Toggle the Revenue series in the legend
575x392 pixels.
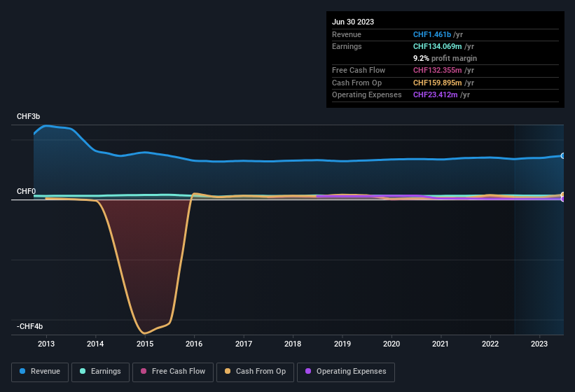coord(40,372)
